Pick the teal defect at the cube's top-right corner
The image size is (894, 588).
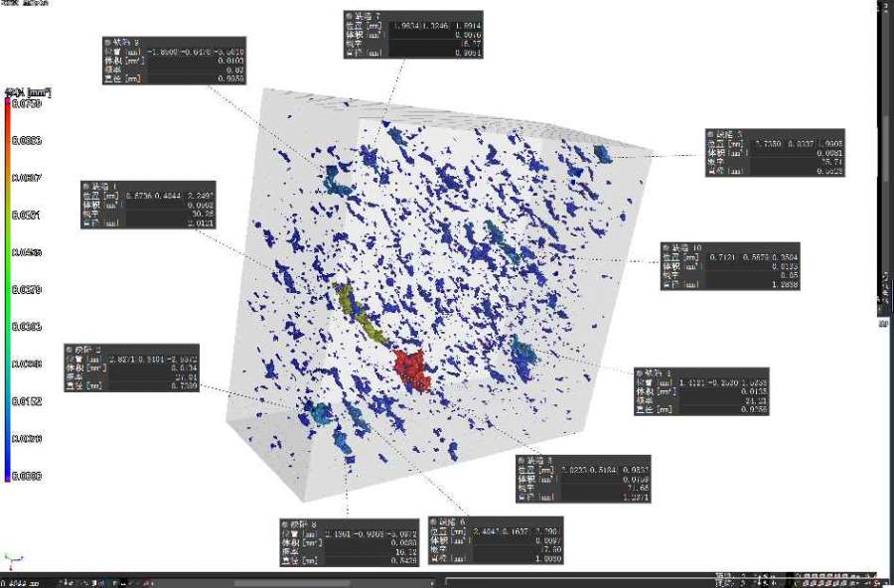coord(602,153)
